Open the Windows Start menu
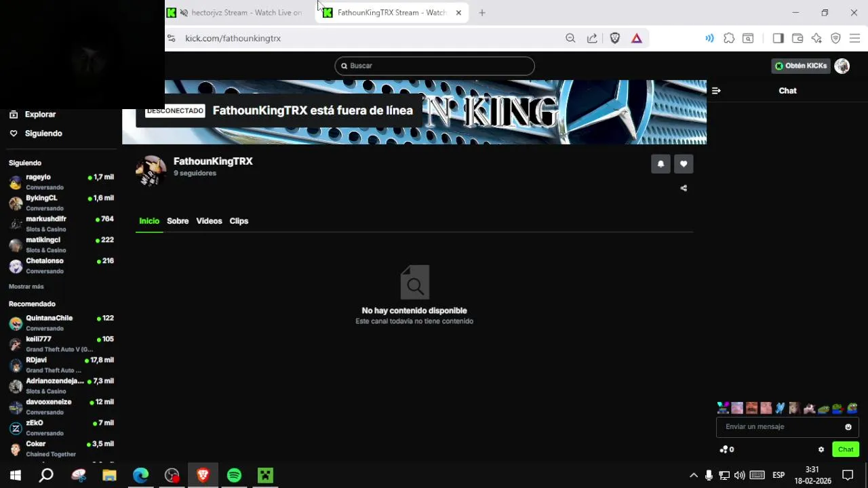868x488 pixels. point(16,475)
